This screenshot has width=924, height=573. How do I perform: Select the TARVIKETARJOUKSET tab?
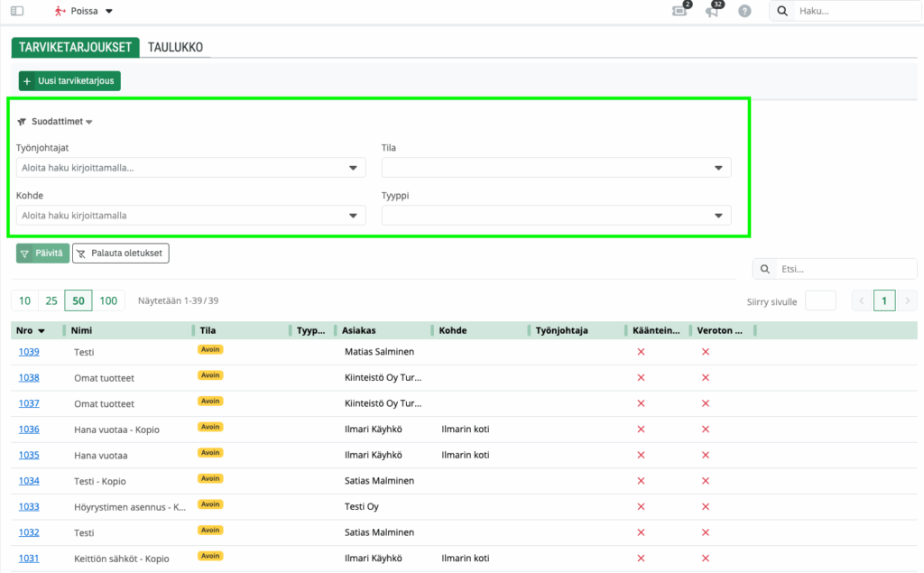point(76,47)
